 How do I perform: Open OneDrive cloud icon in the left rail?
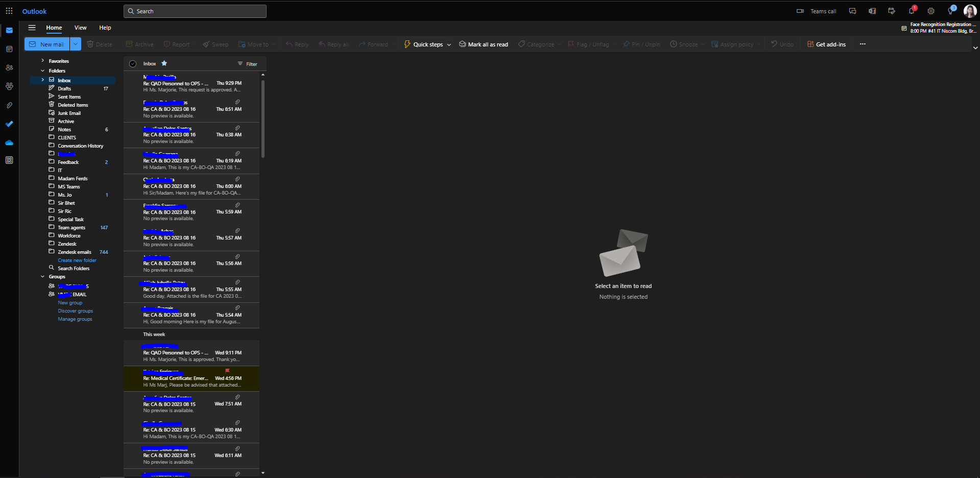point(9,142)
